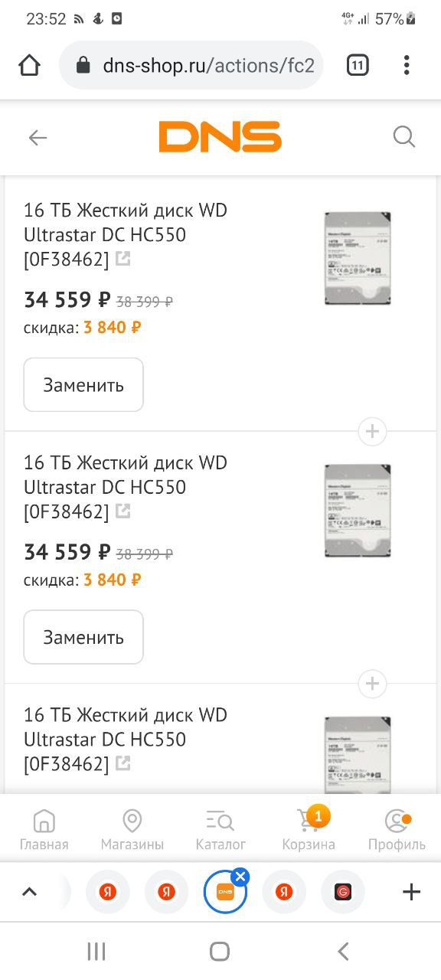441x980 pixels.
Task: Tap the browser home icon
Action: coord(29,66)
